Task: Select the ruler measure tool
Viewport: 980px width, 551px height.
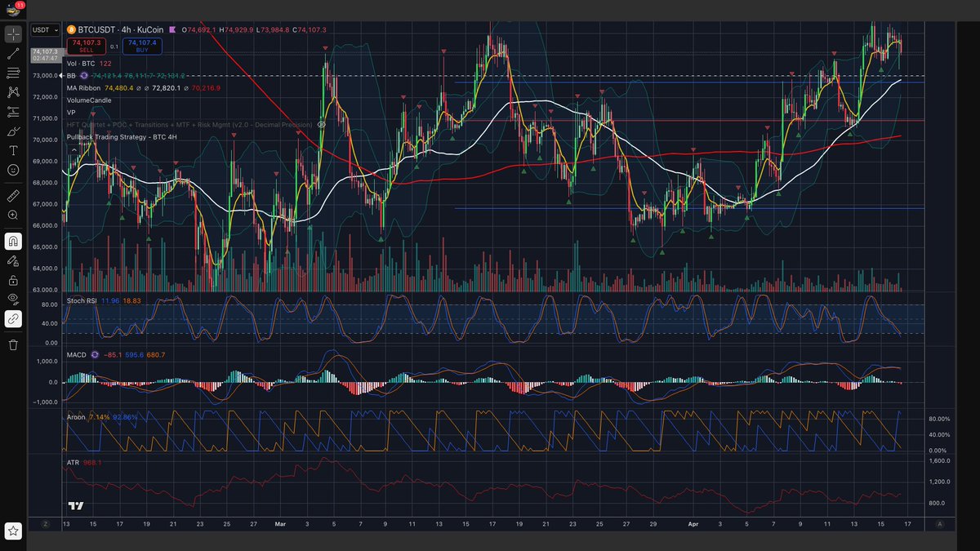Action: click(13, 196)
